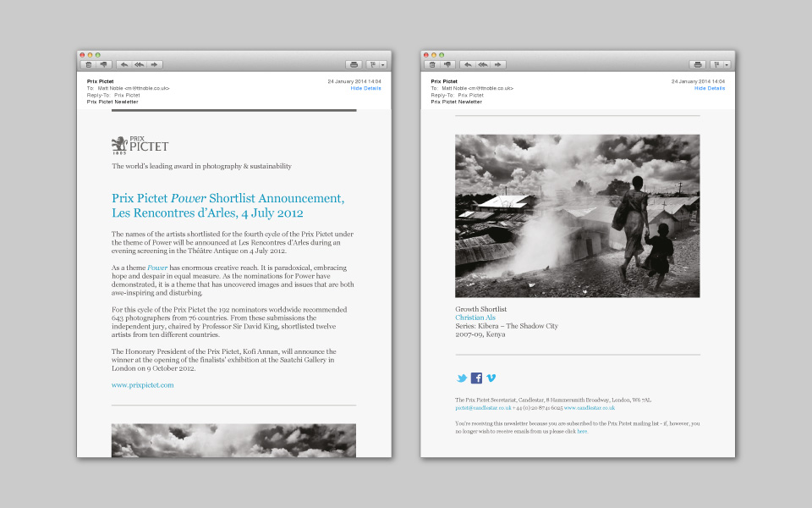Click pictet@candlestar.co.uk email link
Viewport: 812px width, 508px height.
point(483,408)
